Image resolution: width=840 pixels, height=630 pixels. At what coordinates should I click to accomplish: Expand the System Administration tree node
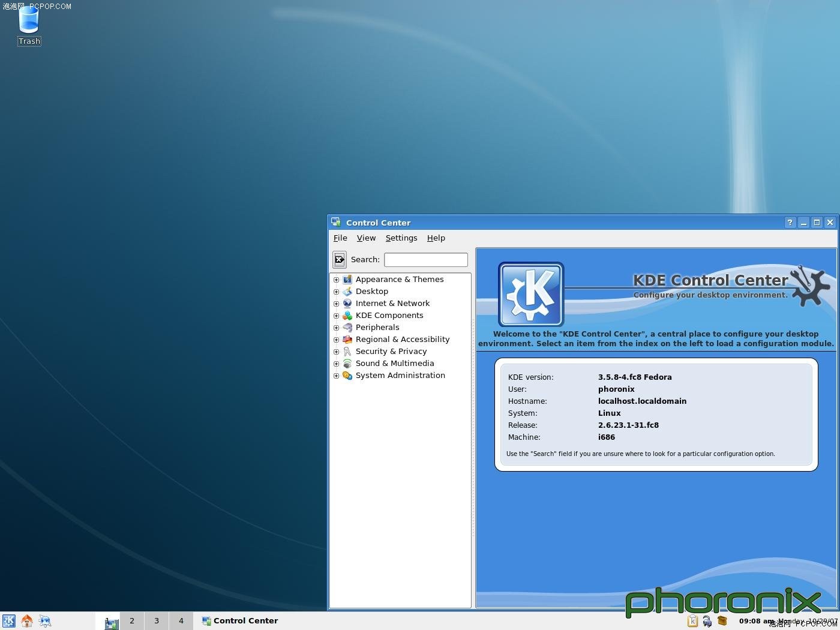coord(337,376)
